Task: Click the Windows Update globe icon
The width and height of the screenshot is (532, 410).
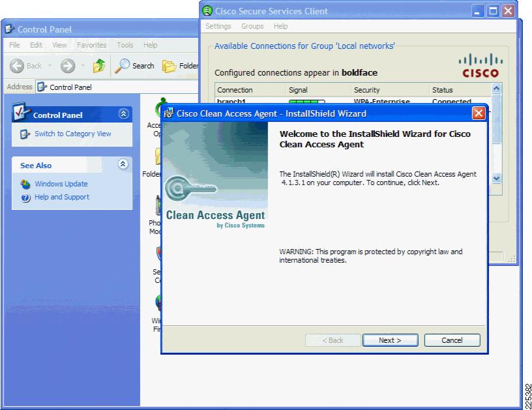Action: pos(25,184)
